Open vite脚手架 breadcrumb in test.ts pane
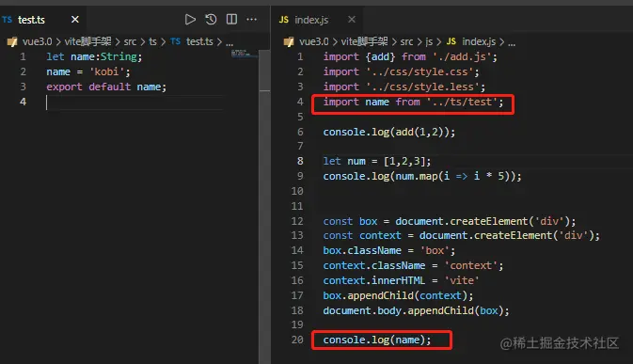 (x=87, y=41)
